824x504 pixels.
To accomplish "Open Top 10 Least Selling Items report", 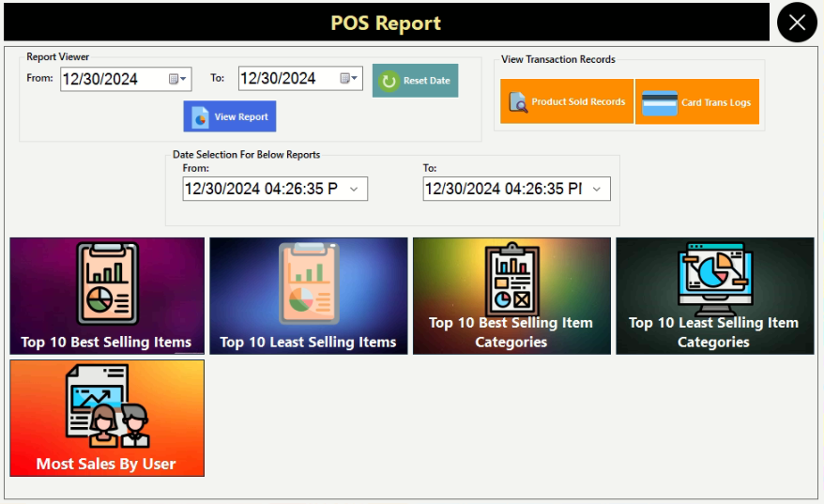I will [x=309, y=296].
